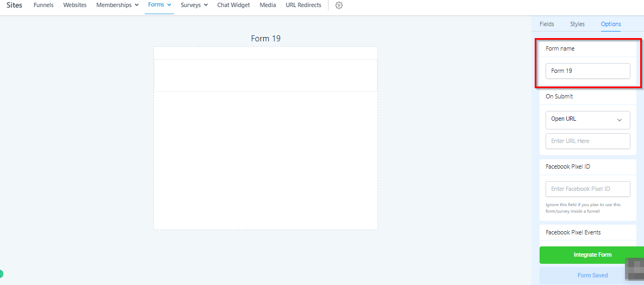Open the settings gear icon in top navigation
This screenshot has width=644, height=285.
(339, 5)
